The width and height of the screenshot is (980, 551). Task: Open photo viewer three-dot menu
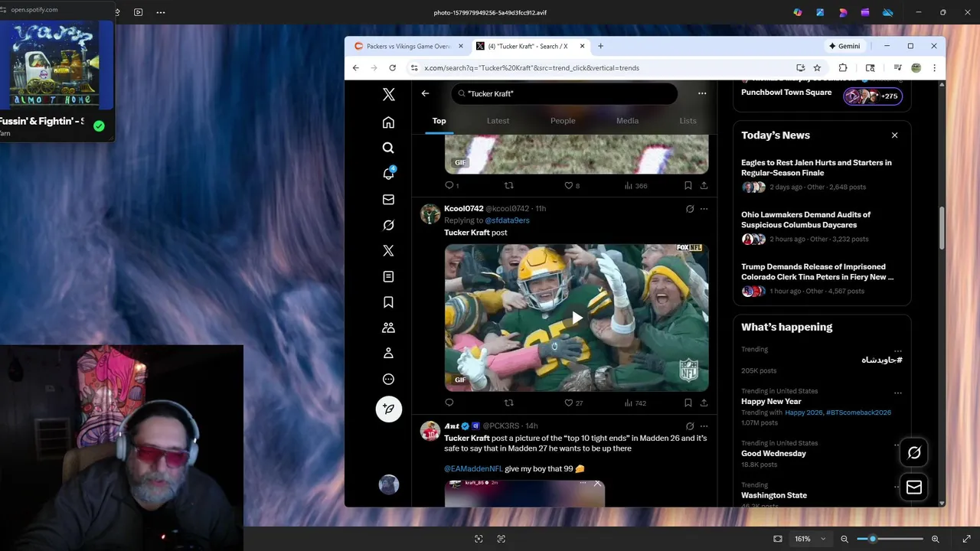[160, 12]
